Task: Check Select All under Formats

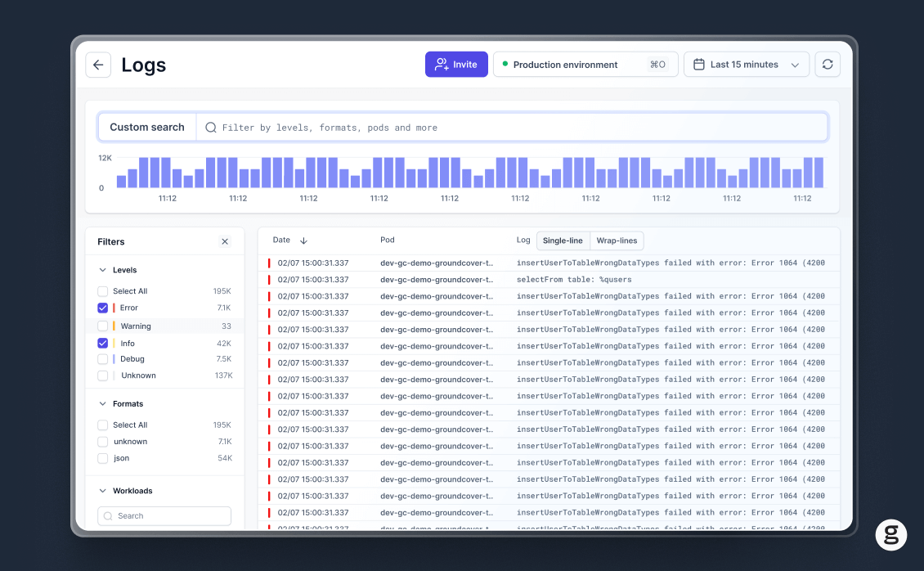Action: [x=102, y=425]
